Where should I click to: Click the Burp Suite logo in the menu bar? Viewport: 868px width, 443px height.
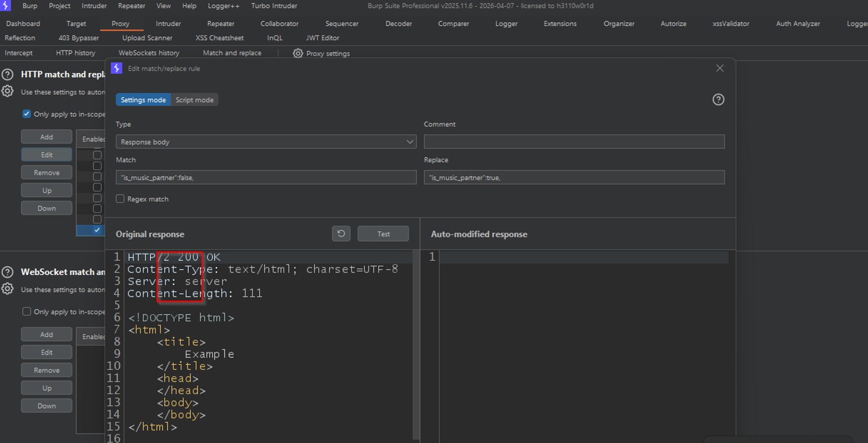7,6
